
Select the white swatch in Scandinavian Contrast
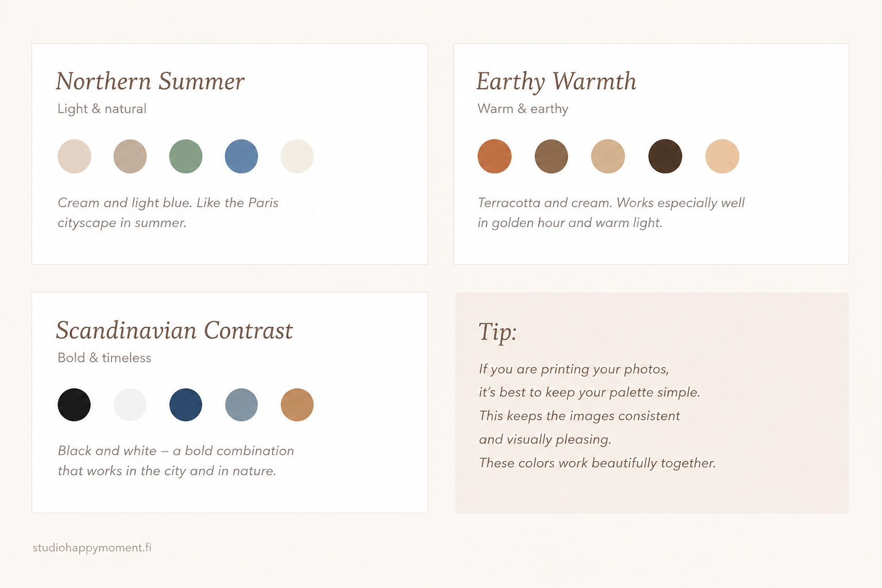pyautogui.click(x=130, y=405)
